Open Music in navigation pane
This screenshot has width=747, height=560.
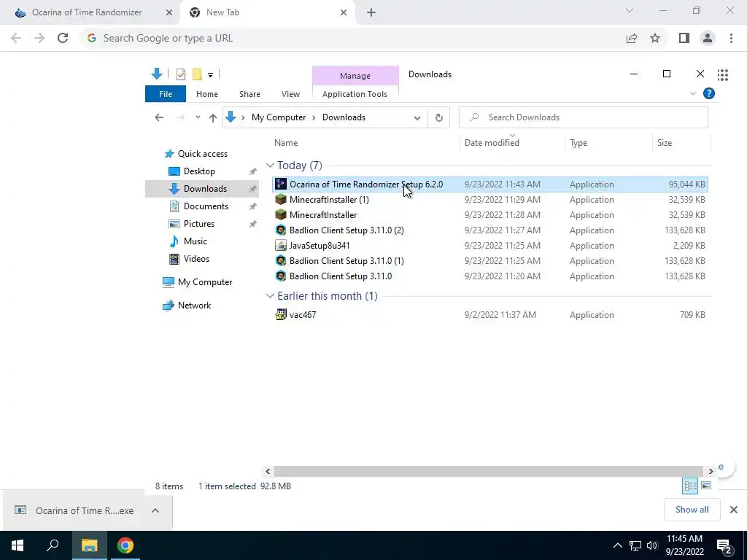pyautogui.click(x=196, y=241)
